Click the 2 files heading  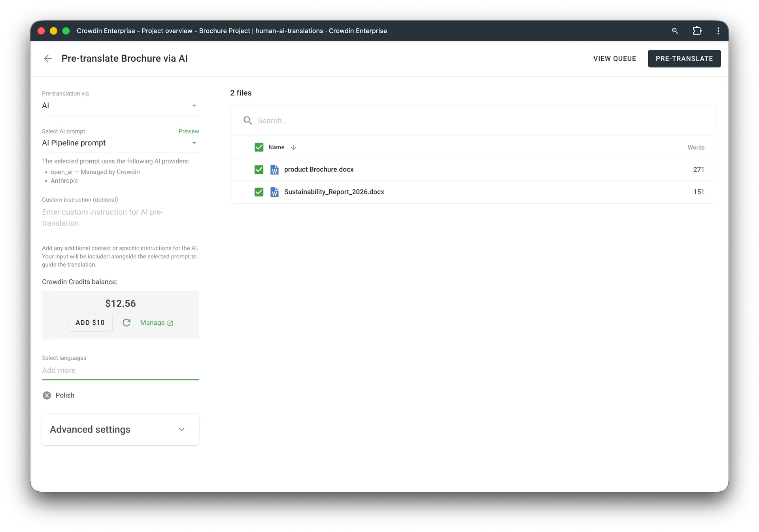[241, 93]
